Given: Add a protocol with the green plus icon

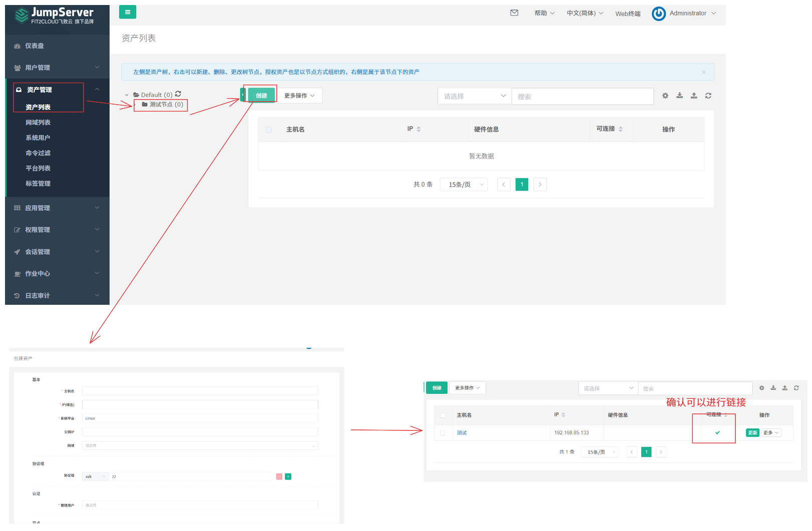Looking at the screenshot, I should [288, 476].
